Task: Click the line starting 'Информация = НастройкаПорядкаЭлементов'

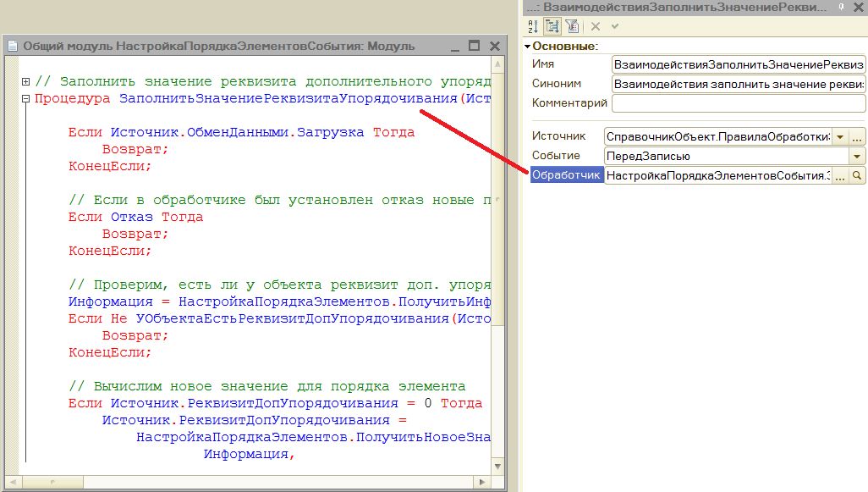Action: click(279, 302)
